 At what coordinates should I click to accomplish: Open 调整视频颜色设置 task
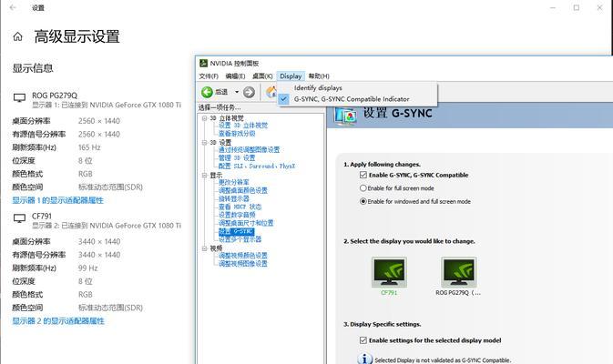point(243,256)
